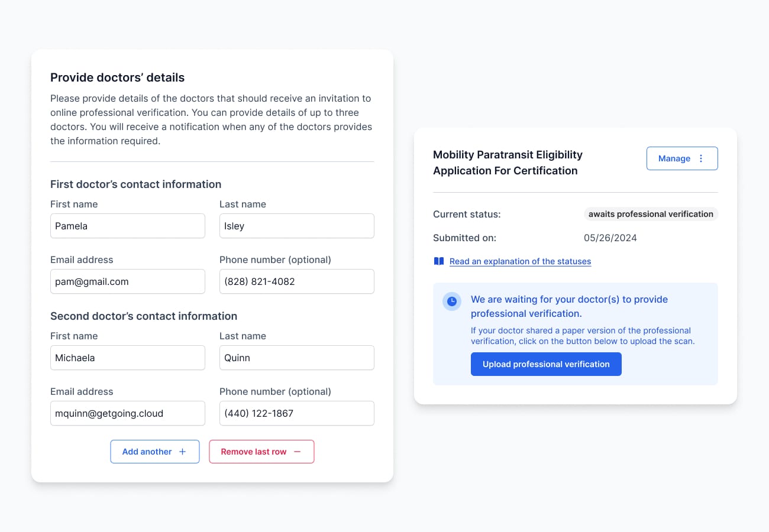Focus first doctor's First name field Pamela
Image resolution: width=769 pixels, height=532 pixels.
(x=128, y=226)
